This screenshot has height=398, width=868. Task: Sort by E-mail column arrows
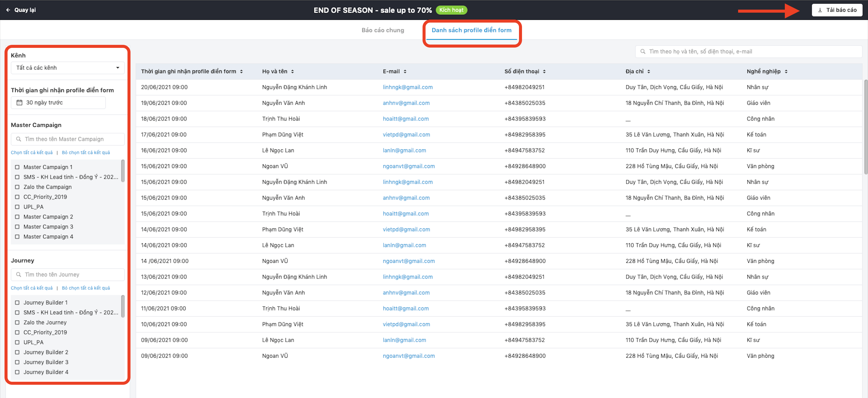point(405,71)
